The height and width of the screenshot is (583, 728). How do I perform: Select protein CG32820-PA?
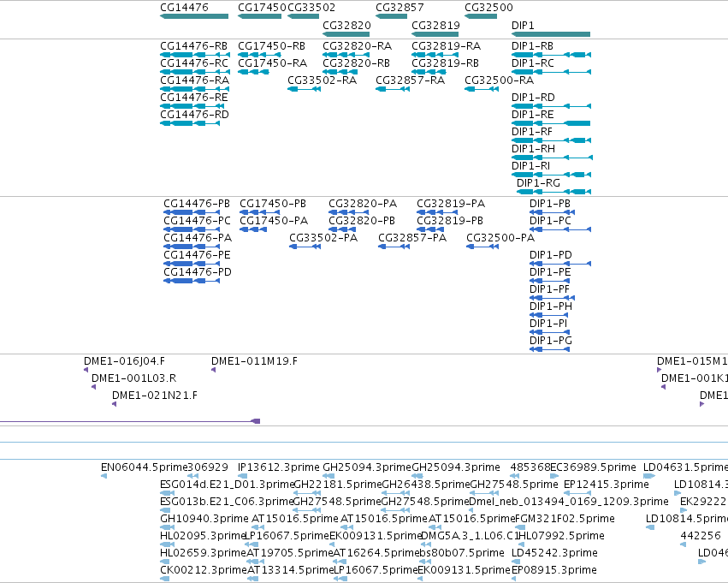coord(363,204)
